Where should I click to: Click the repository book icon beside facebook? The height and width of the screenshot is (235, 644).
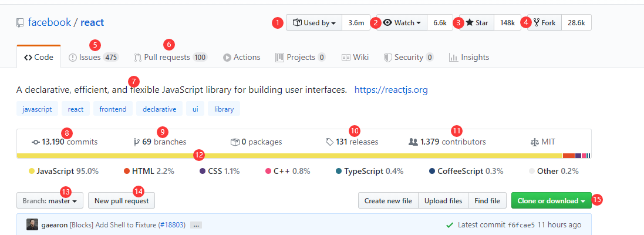20,22
